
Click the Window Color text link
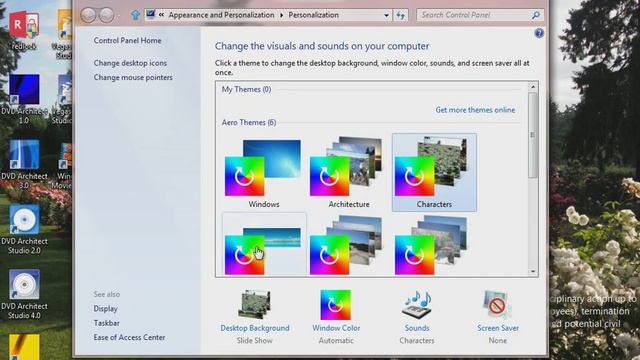336,328
